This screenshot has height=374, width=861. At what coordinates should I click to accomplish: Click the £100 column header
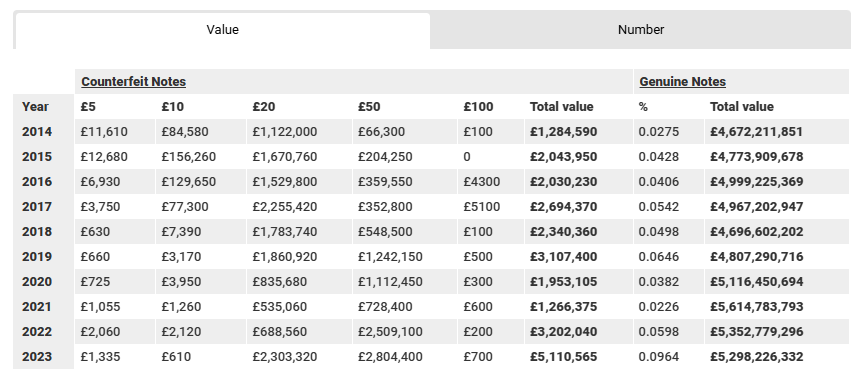478,107
